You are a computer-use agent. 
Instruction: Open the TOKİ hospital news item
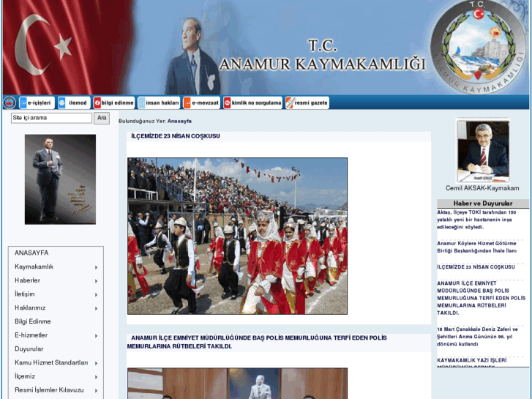click(x=476, y=220)
